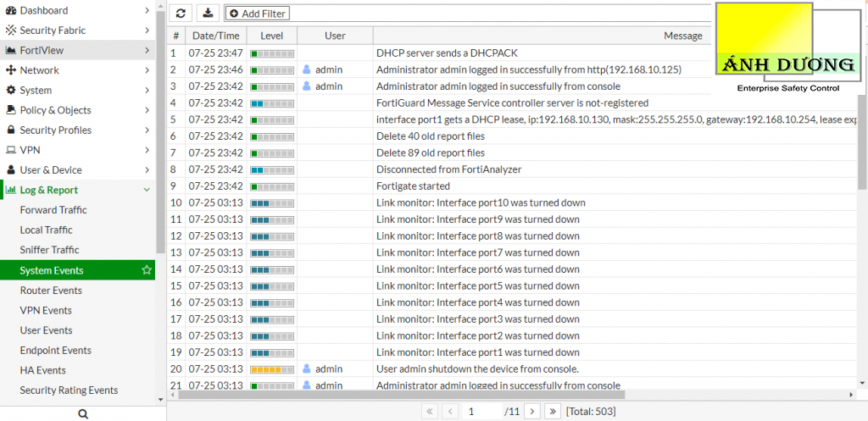This screenshot has height=421, width=868.
Task: Expand the Security Profiles chevron
Action: (x=147, y=130)
